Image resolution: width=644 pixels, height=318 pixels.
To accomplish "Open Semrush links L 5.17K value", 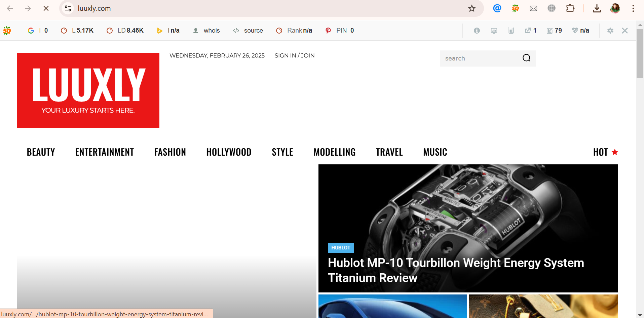I will coord(77,31).
